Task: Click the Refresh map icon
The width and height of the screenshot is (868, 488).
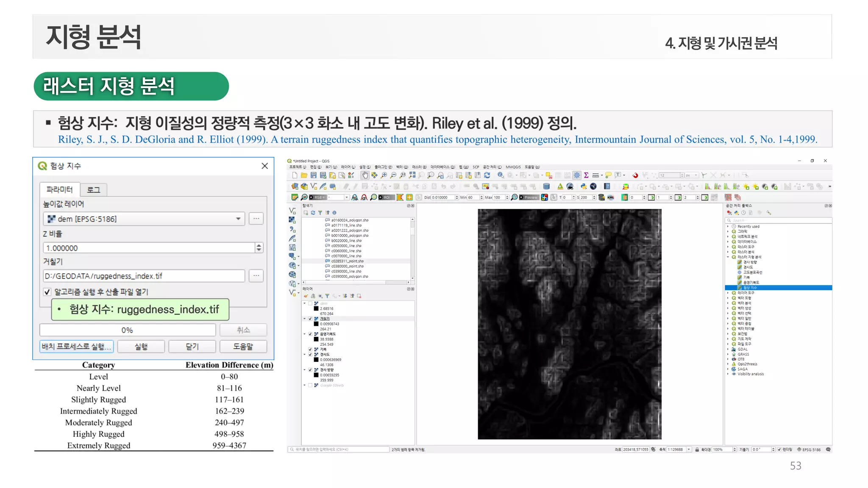Action: click(487, 175)
